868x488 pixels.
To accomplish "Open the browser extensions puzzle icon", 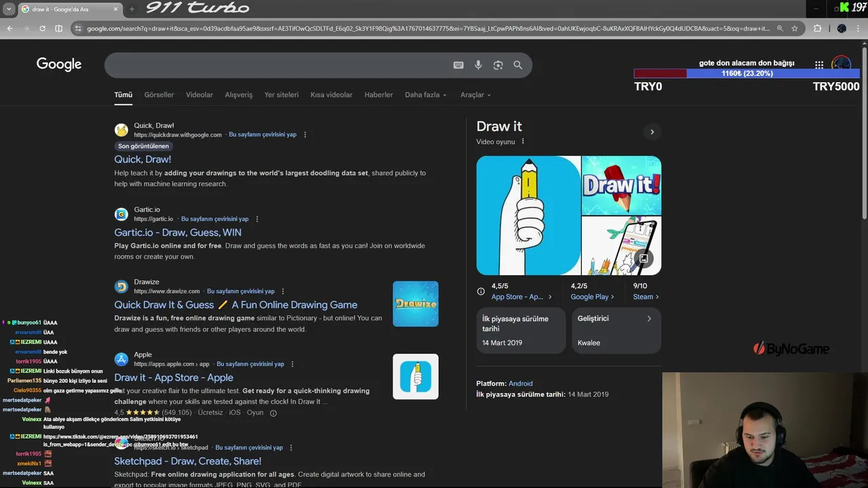I will pyautogui.click(x=817, y=28).
